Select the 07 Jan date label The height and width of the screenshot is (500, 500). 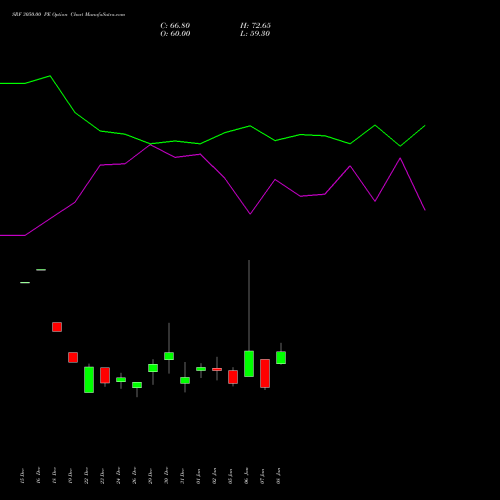tap(262, 476)
